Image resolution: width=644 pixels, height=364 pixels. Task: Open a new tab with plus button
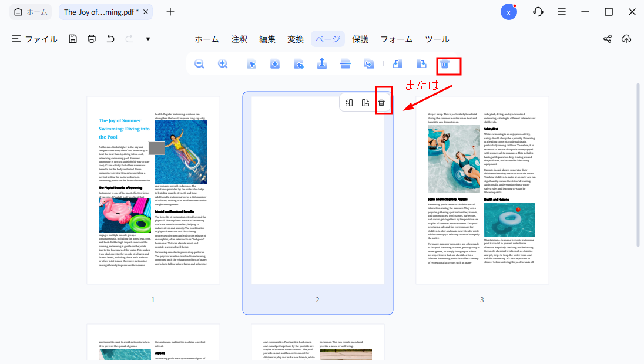(x=170, y=12)
